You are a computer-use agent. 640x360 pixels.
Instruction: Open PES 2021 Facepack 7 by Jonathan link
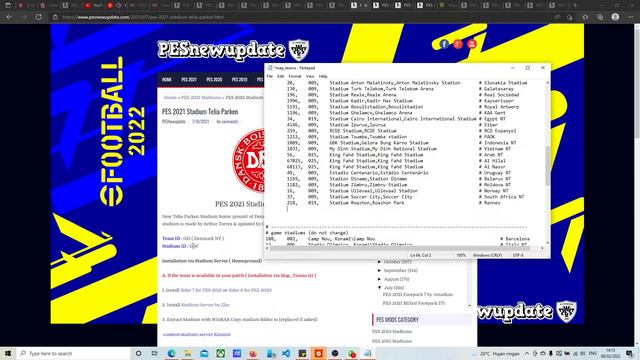pyautogui.click(x=418, y=294)
